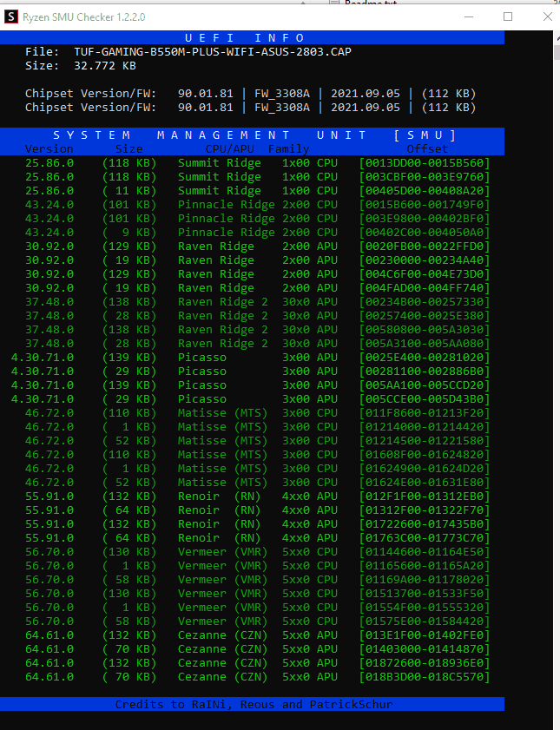Click offset [01554F00-01555320]

(x=424, y=608)
